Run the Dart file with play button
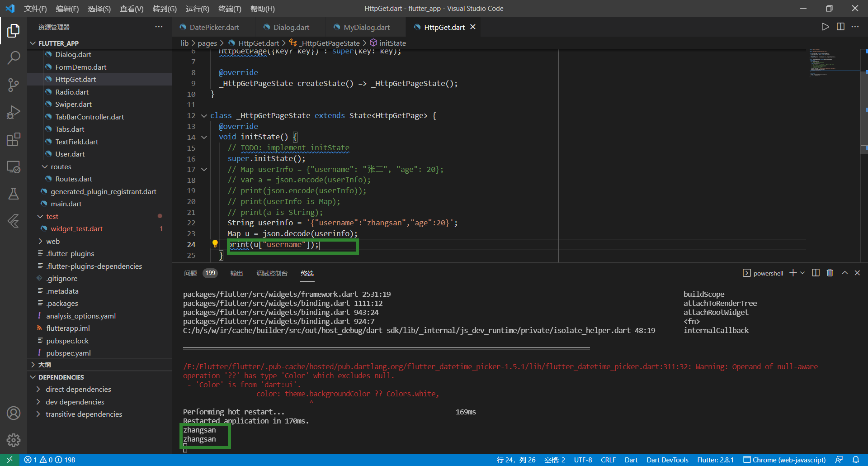This screenshot has height=466, width=868. tap(825, 27)
